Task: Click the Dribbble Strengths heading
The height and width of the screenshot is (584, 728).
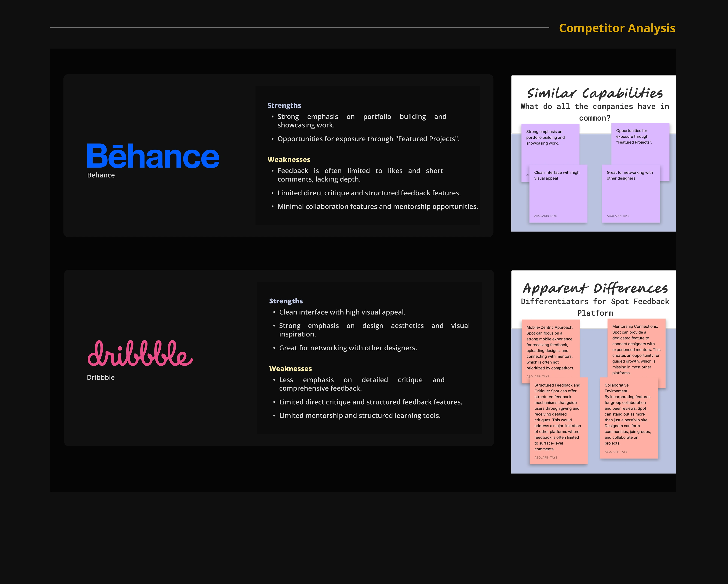Action: click(x=286, y=301)
